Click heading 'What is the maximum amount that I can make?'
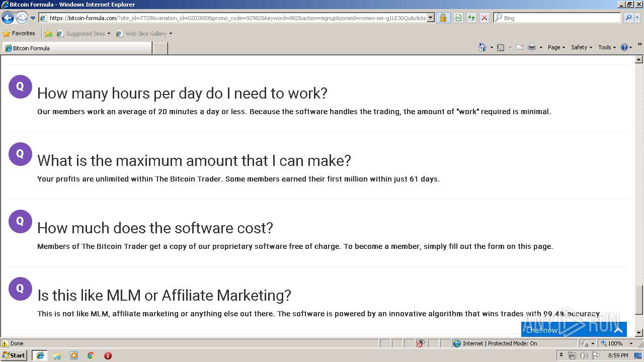Image resolution: width=644 pixels, height=362 pixels. (x=194, y=161)
